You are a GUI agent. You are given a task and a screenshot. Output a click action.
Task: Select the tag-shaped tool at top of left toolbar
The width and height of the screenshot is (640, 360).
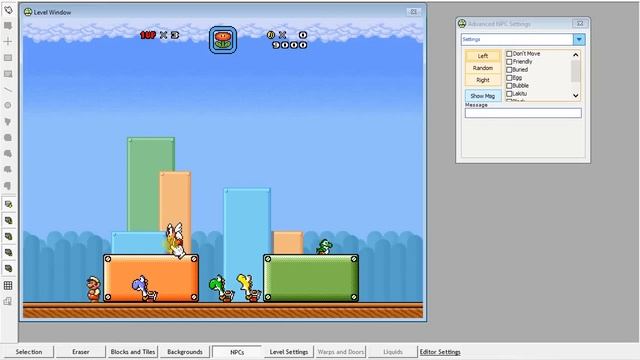click(8, 10)
